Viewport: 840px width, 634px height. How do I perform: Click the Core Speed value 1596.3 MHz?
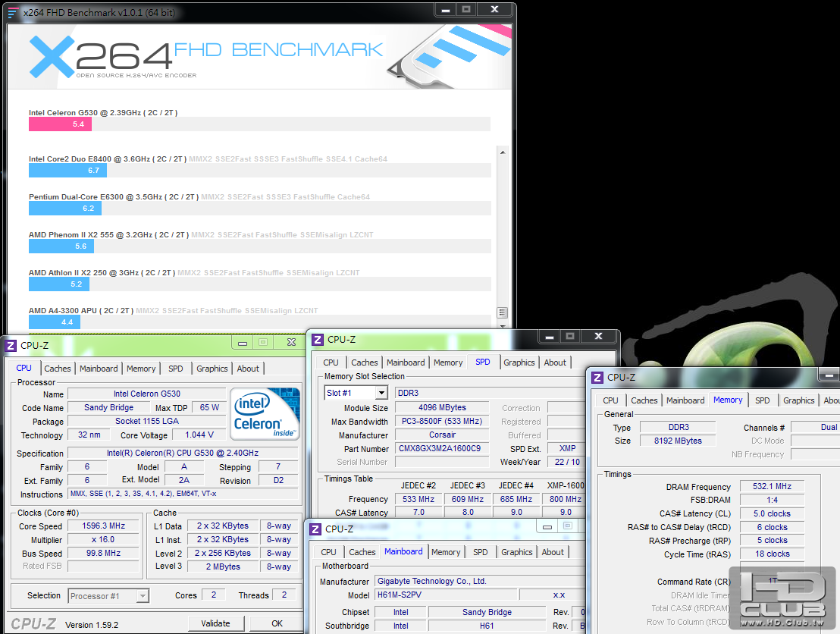pyautogui.click(x=103, y=526)
